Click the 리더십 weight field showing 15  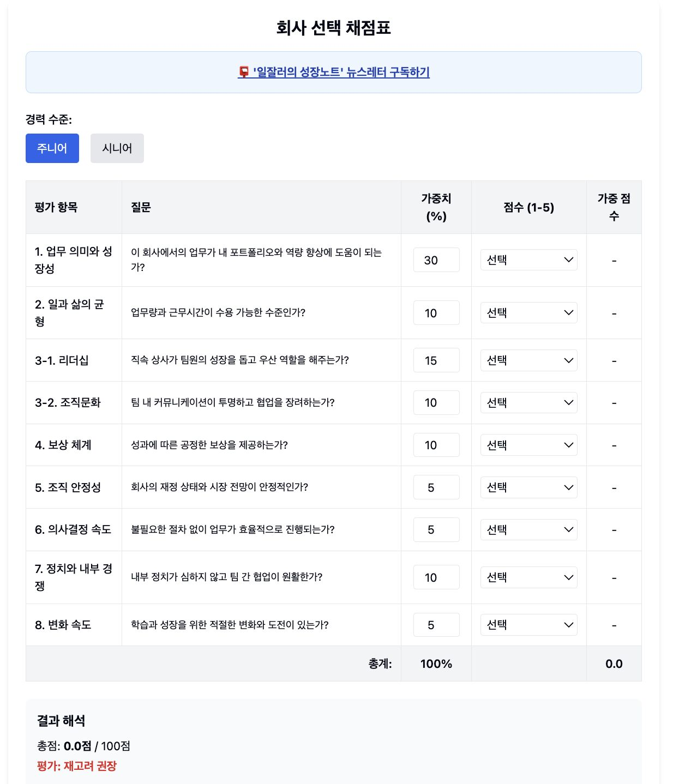pyautogui.click(x=436, y=360)
